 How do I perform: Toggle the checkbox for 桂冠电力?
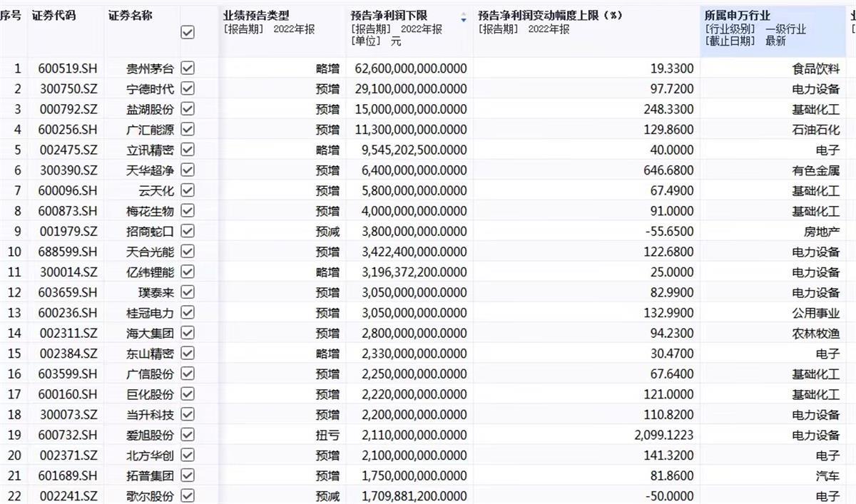coord(188,312)
